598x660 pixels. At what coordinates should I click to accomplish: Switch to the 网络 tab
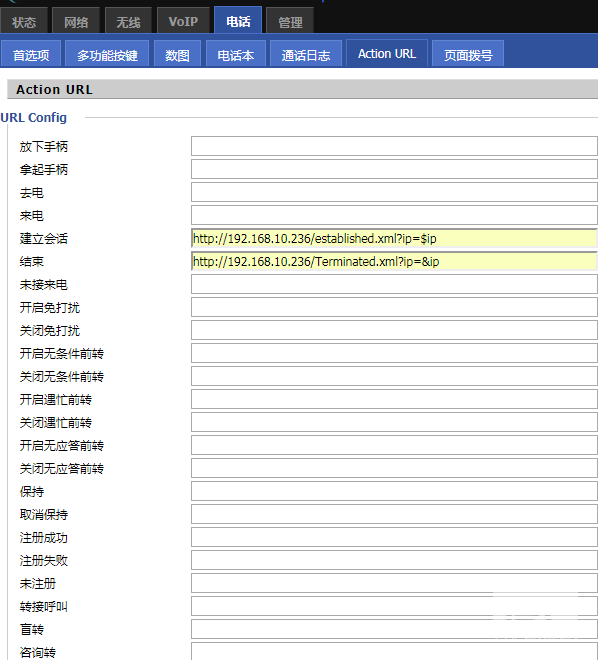[76, 21]
